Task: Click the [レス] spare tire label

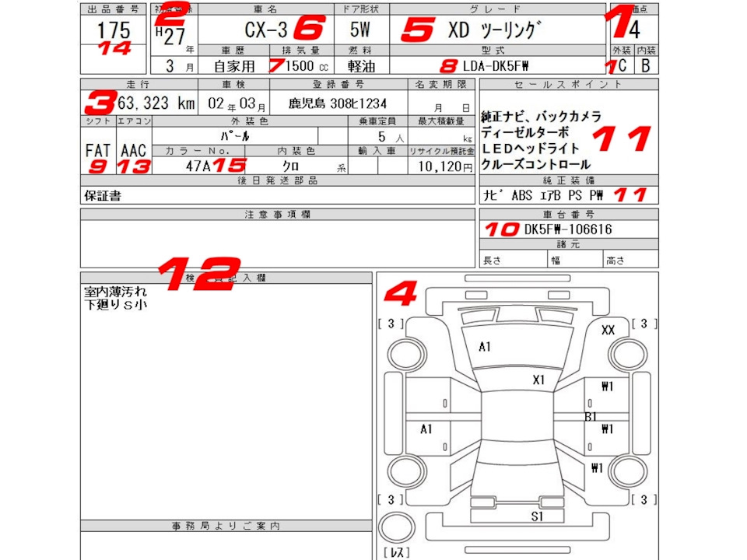Action: 397,552
